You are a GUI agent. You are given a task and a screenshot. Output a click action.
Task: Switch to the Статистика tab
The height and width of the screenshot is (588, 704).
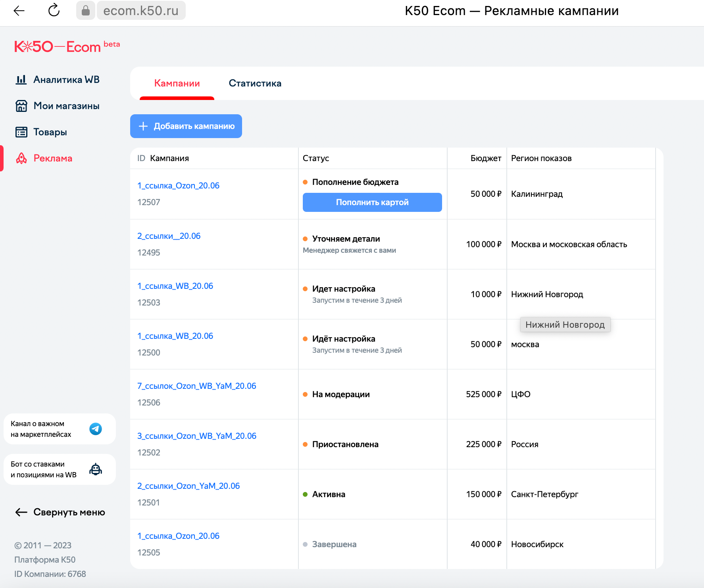click(x=255, y=83)
